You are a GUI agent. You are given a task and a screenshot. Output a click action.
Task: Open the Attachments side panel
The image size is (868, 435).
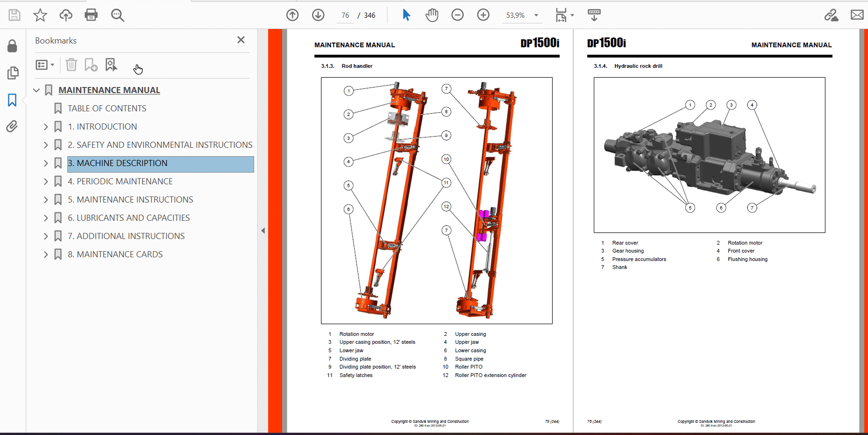[x=12, y=126]
